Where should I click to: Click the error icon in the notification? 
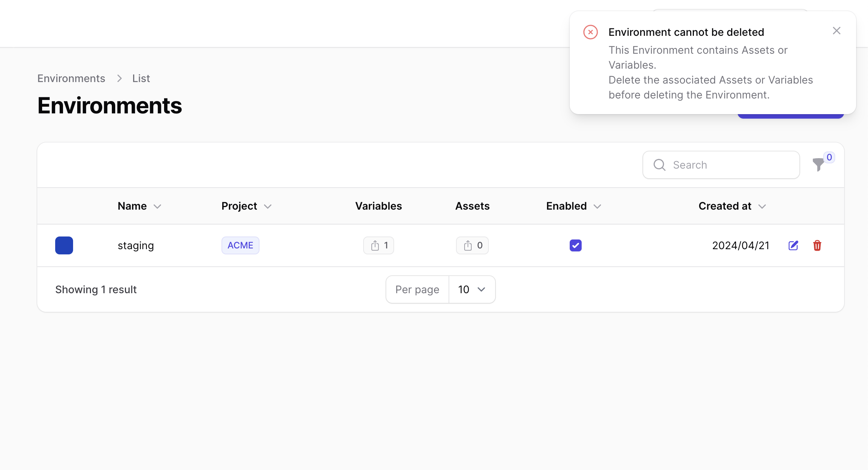pyautogui.click(x=591, y=32)
